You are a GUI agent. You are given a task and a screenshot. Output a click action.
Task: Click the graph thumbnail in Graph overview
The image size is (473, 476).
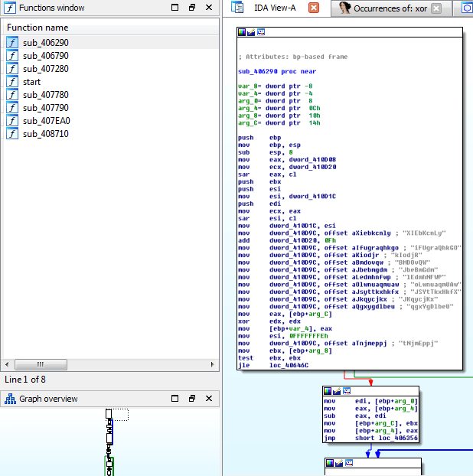point(109,440)
